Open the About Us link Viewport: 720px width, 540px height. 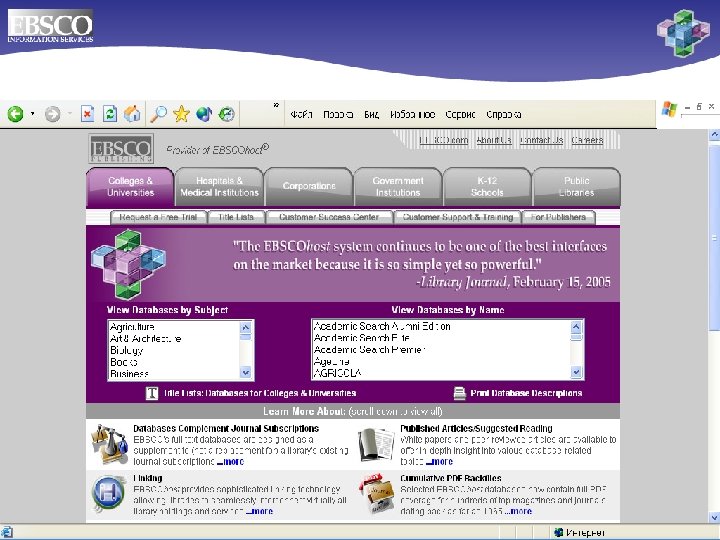coord(494,140)
